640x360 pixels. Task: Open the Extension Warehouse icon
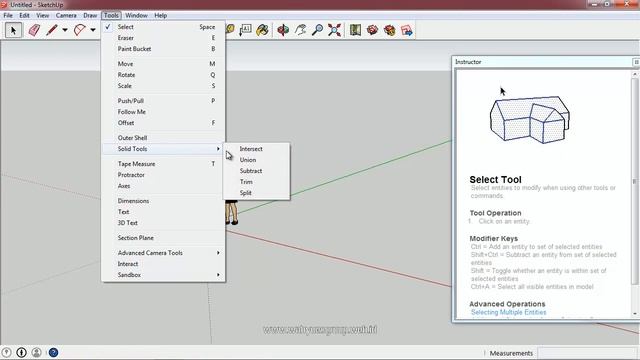point(390,30)
